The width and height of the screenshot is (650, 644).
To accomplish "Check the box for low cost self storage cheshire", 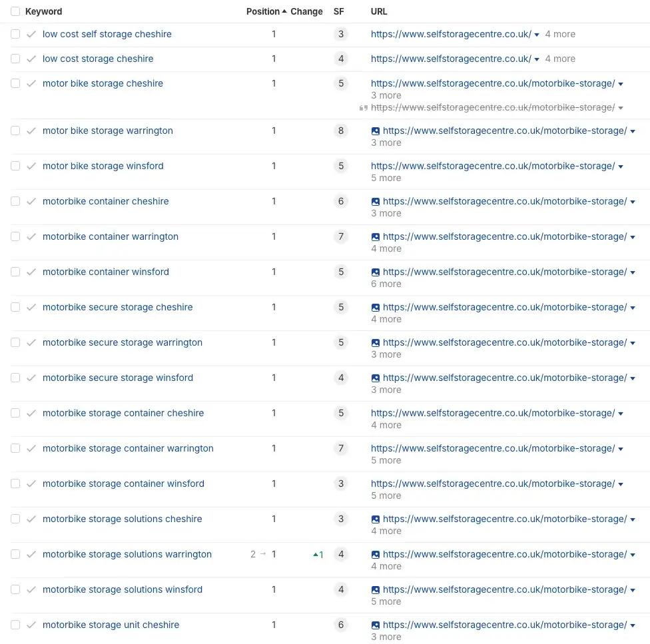I will point(15,34).
